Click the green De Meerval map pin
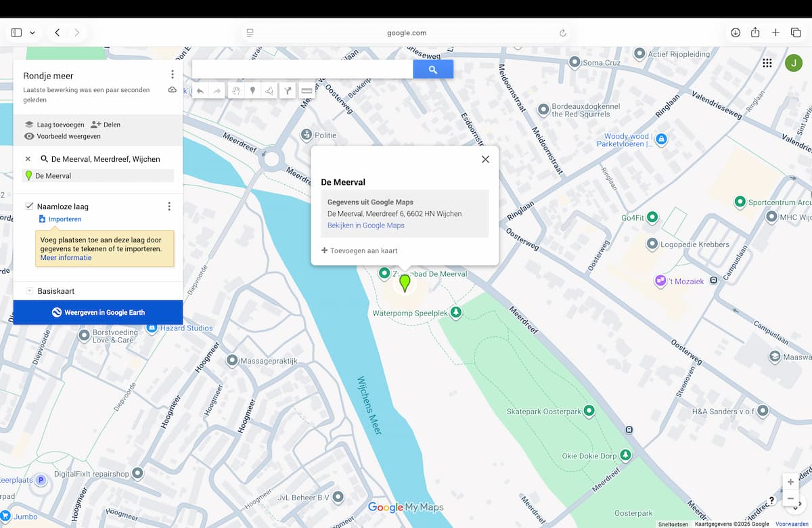This screenshot has height=528, width=812. coord(405,283)
